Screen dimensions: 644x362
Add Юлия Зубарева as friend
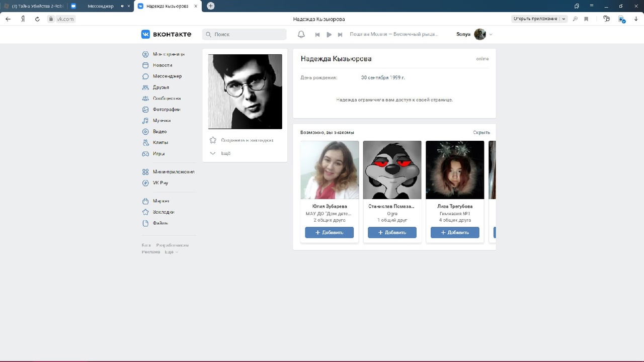[x=329, y=232]
